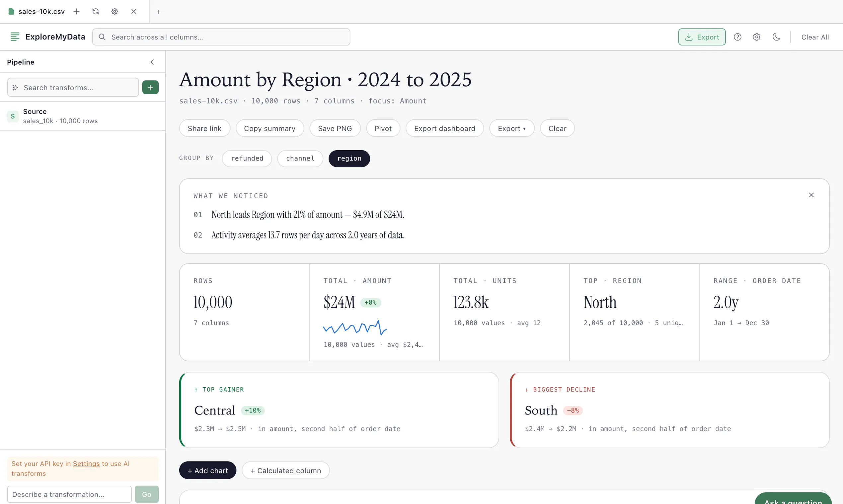
Task: Select the Source sales_10k pipeline step
Action: (x=83, y=116)
